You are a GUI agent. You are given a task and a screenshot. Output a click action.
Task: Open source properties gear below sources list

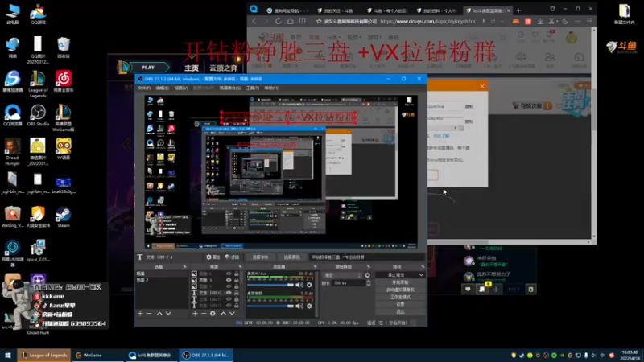[x=213, y=314]
